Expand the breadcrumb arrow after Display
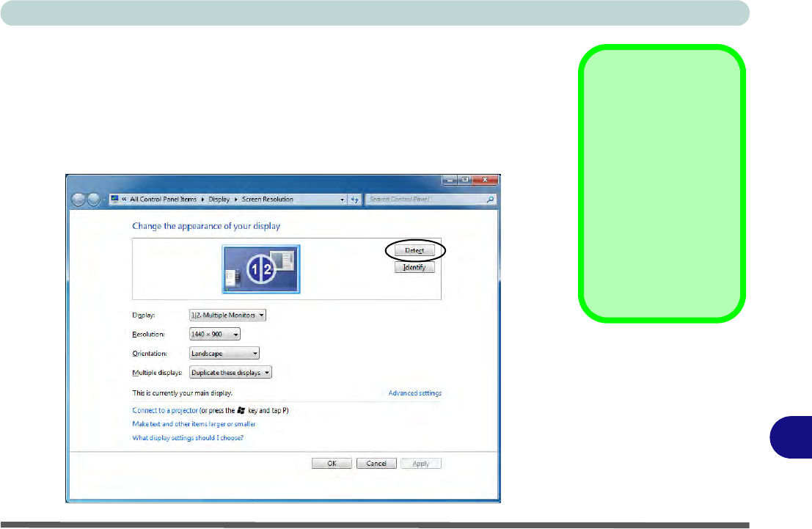This screenshot has height=529, width=812. pos(235,200)
